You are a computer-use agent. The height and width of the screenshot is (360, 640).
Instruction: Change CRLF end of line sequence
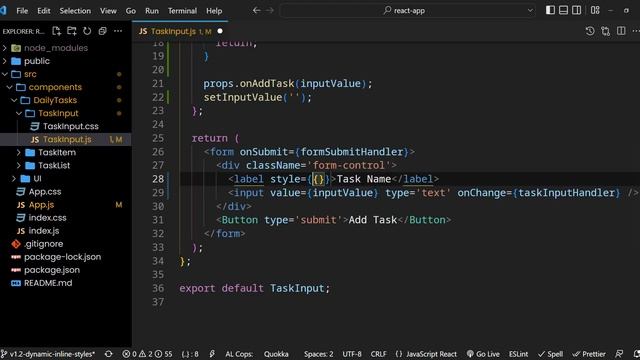coord(378,354)
